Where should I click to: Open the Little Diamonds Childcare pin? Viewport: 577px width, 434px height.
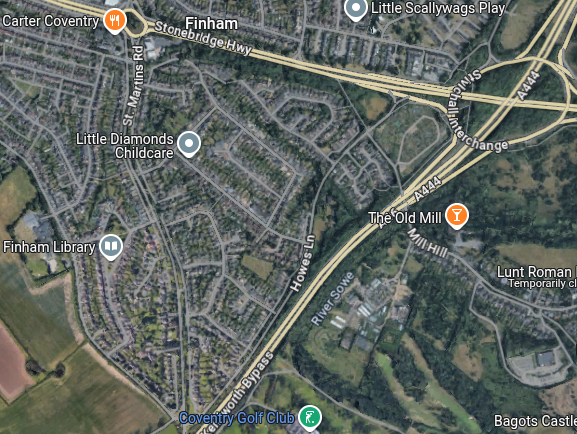(189, 144)
